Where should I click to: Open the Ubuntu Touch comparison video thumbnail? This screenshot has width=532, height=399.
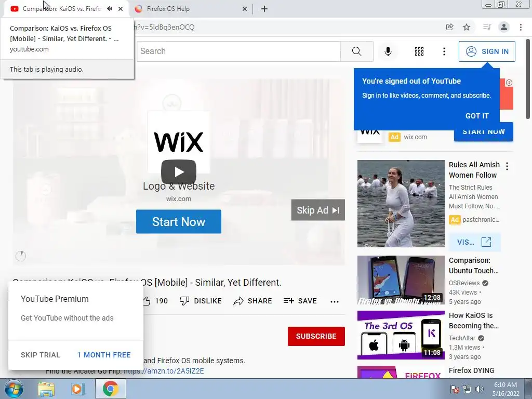401,280
